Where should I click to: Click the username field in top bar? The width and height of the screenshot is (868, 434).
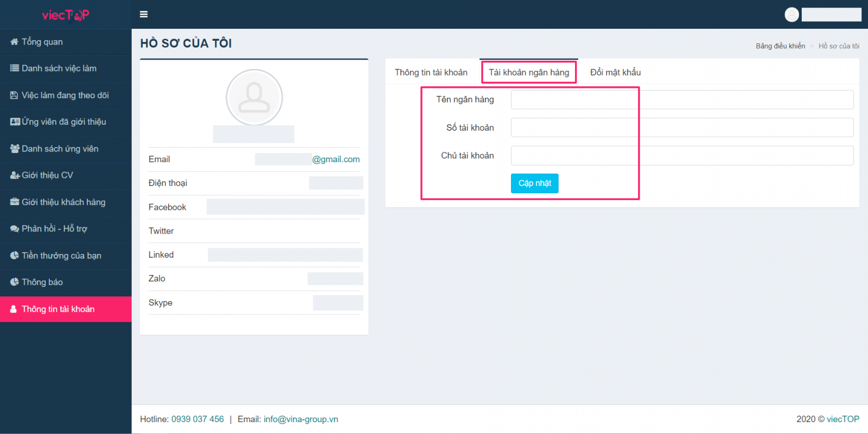(831, 15)
